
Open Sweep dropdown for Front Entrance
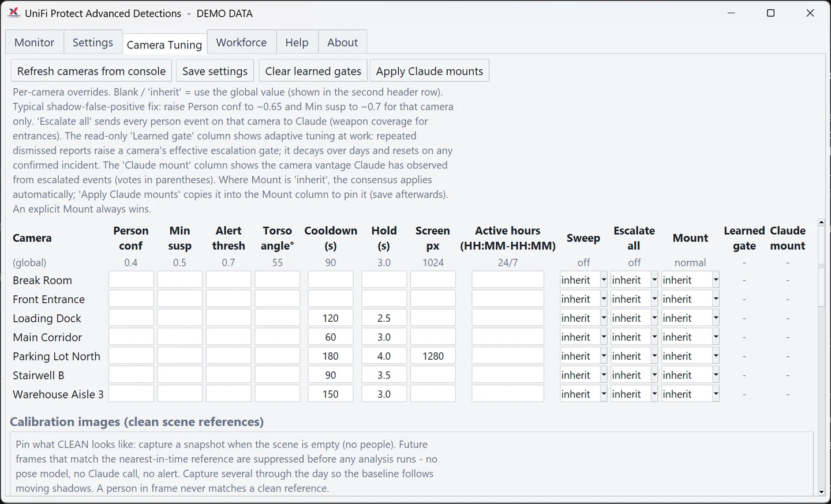583,299
